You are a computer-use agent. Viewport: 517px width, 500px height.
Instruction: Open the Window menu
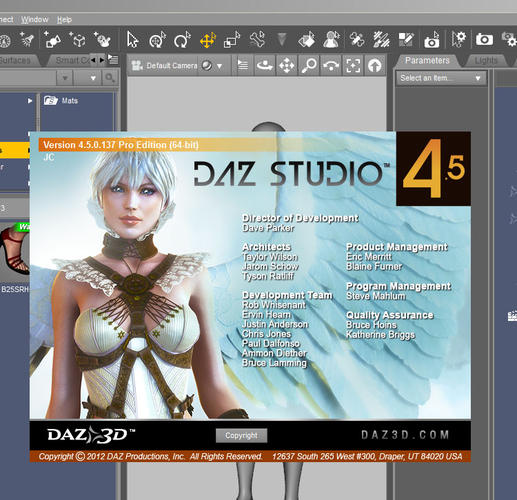click(x=35, y=20)
